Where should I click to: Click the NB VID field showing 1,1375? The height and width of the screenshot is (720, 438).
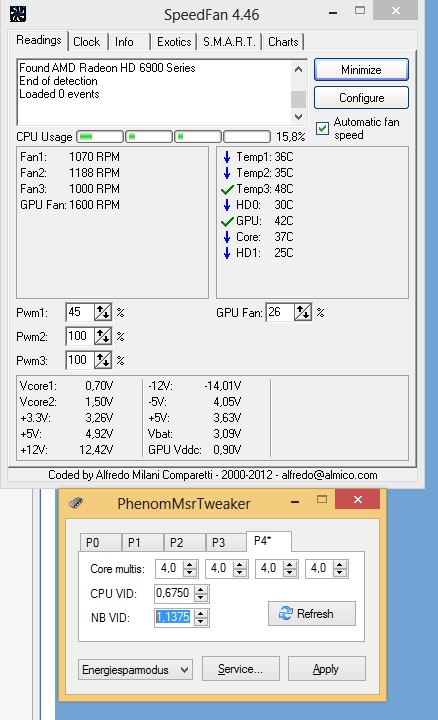174,618
